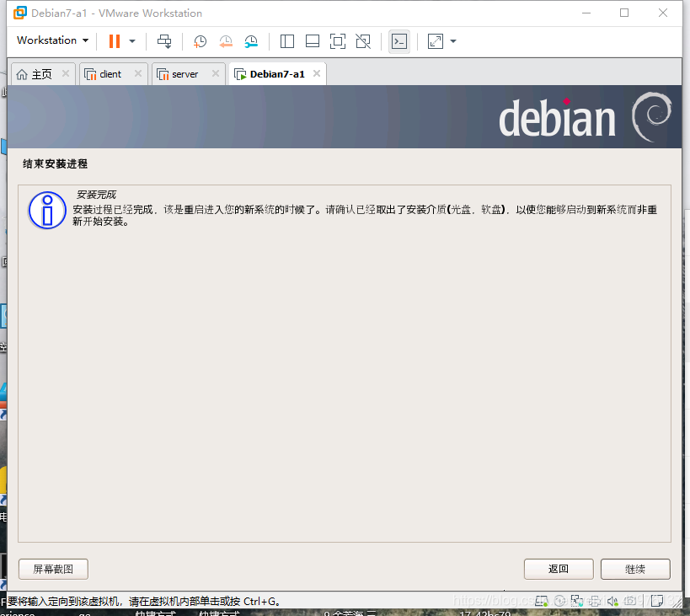The height and width of the screenshot is (616, 690).
Task: Enter full screen mode
Action: (x=338, y=41)
